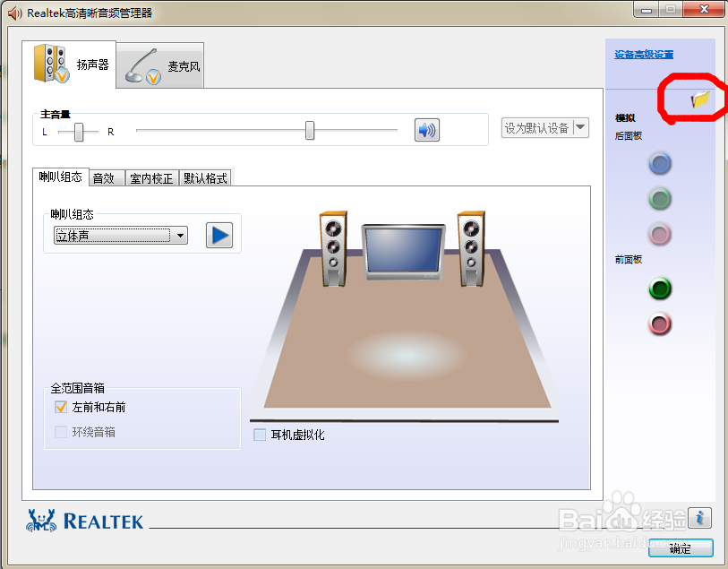Select the green rear panel jack
This screenshot has width=728, height=569.
(x=659, y=199)
